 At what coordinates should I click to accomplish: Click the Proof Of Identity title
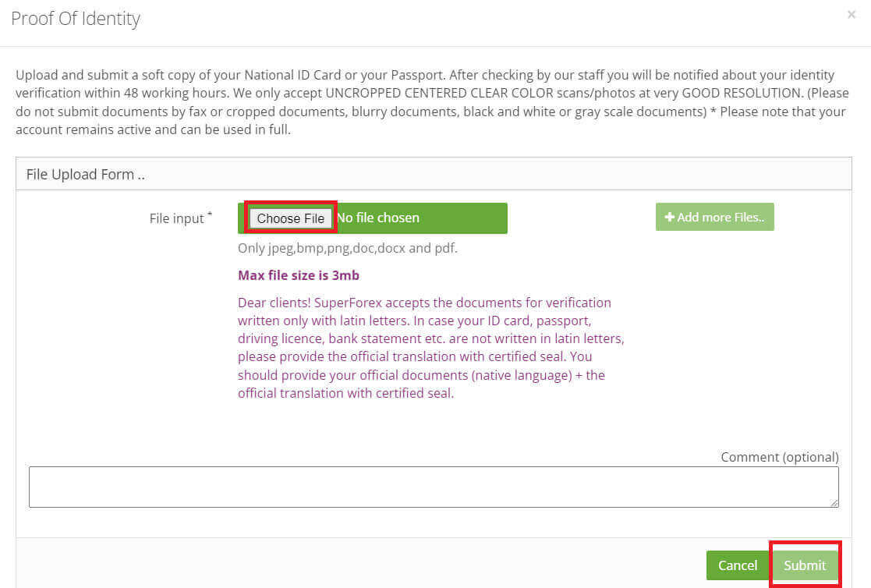point(76,19)
